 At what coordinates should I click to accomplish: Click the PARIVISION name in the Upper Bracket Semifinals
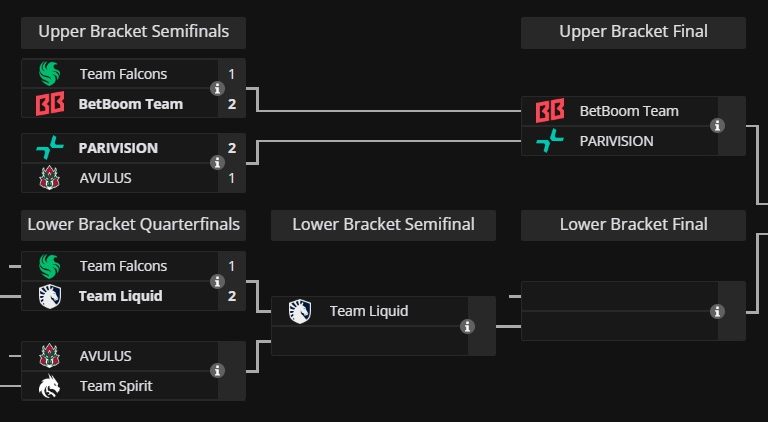pos(118,148)
